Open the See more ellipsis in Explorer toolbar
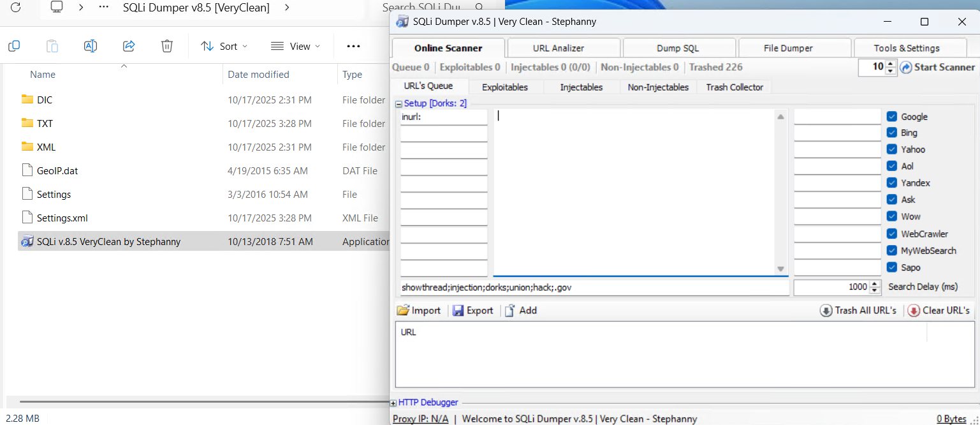The width and height of the screenshot is (980, 425). coord(354,46)
